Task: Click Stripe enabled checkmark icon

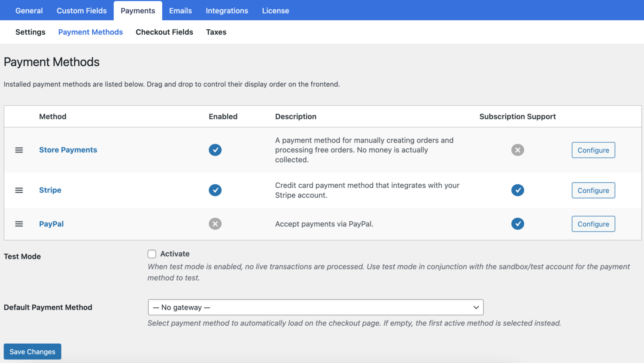Action: [x=215, y=190]
